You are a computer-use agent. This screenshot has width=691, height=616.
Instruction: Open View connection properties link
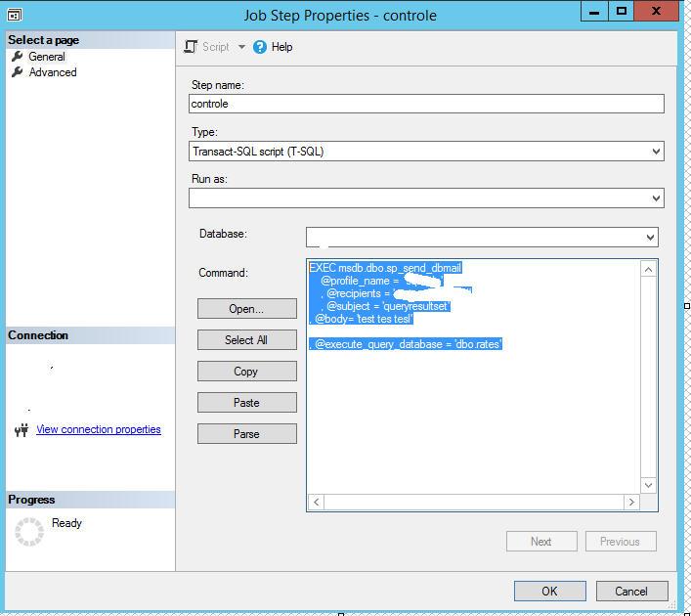tap(99, 429)
